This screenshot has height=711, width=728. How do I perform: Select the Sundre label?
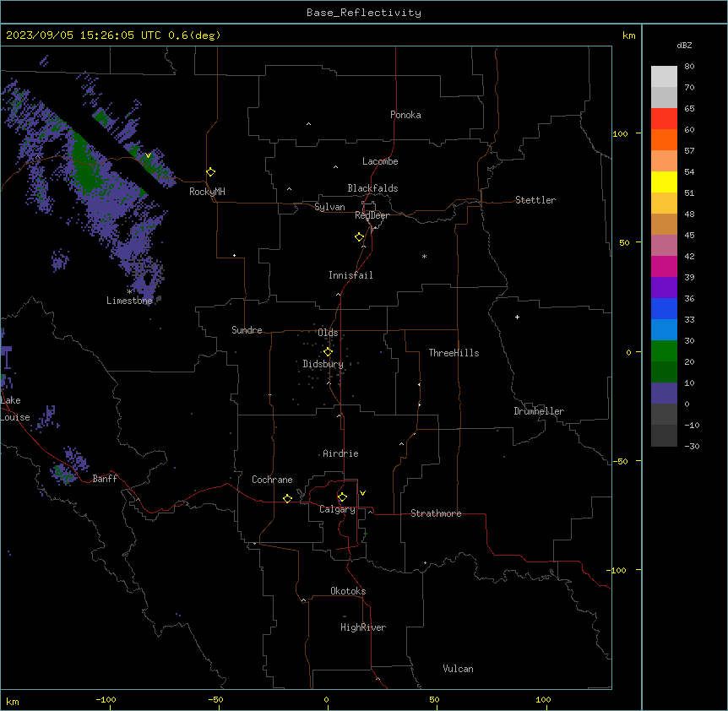(x=247, y=330)
